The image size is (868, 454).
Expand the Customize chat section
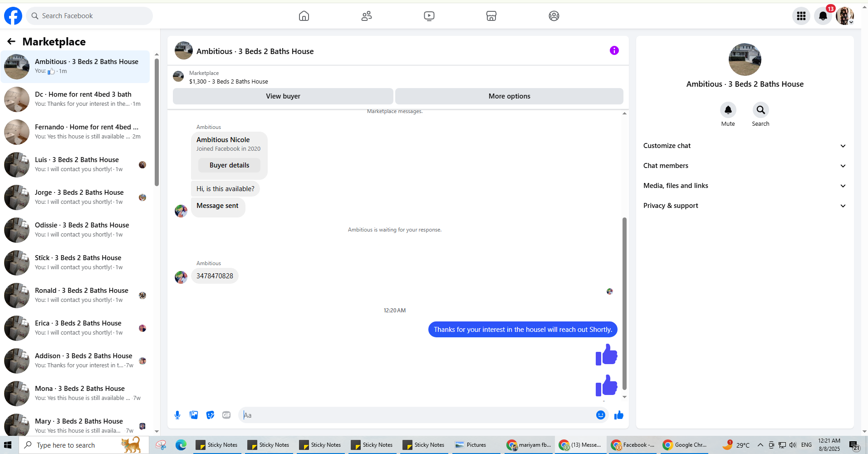[745, 146]
